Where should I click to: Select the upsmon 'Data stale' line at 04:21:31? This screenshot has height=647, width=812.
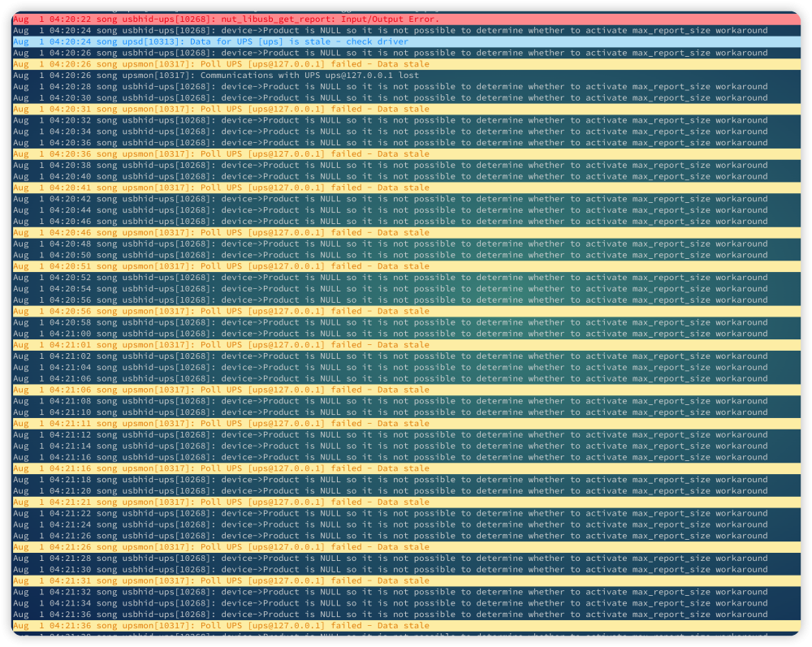coord(406,581)
